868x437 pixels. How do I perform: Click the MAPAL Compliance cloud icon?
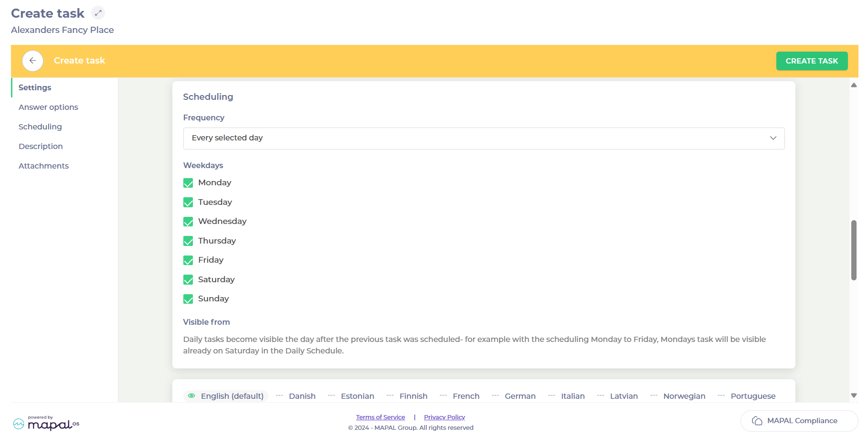click(757, 421)
